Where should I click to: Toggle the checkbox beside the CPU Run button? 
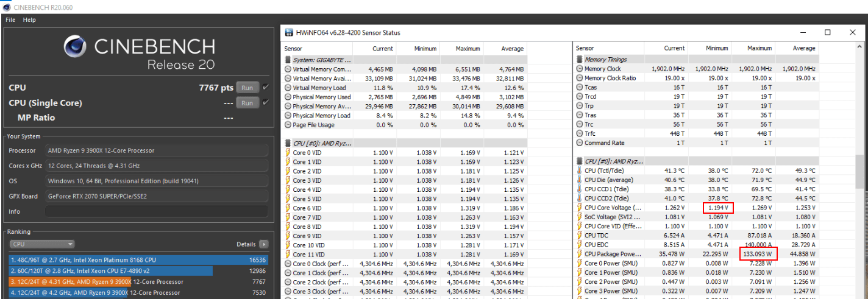(265, 88)
